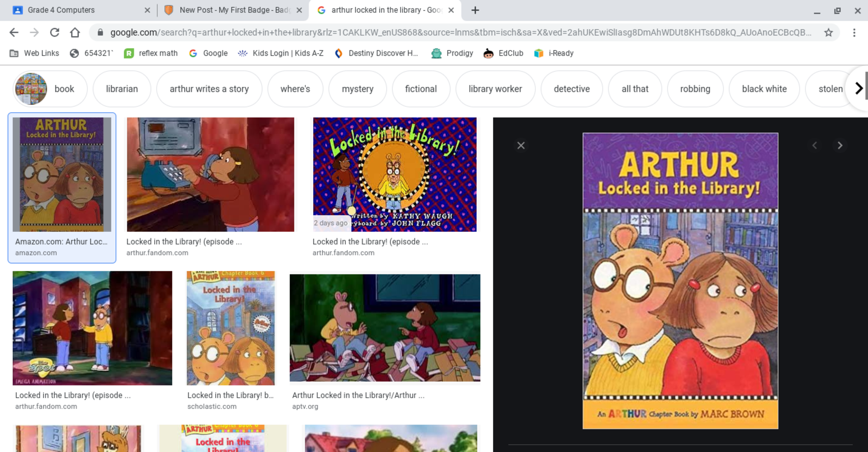This screenshot has width=868, height=452.
Task: Reload the current page
Action: [x=54, y=33]
